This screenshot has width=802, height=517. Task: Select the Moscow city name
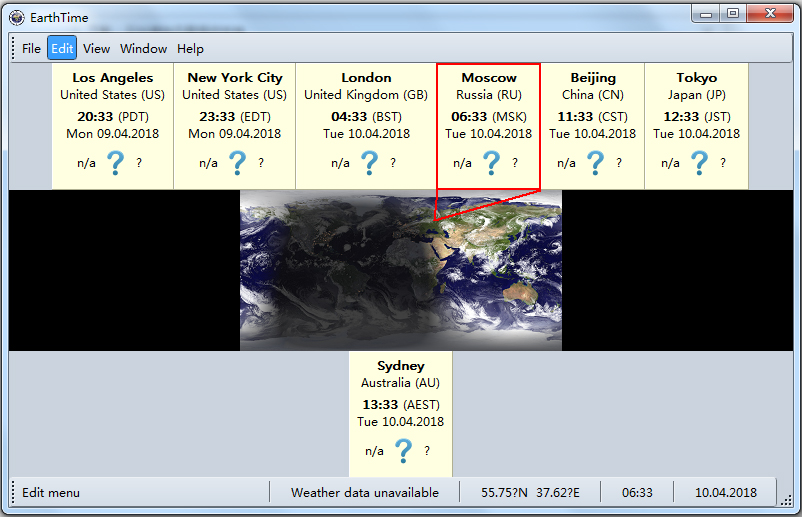489,78
